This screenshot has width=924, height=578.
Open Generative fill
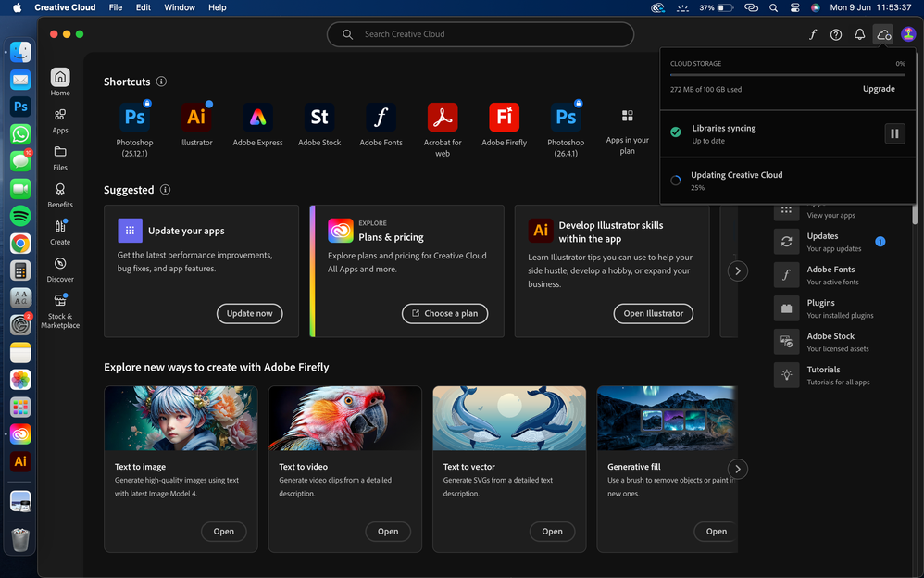coord(716,532)
